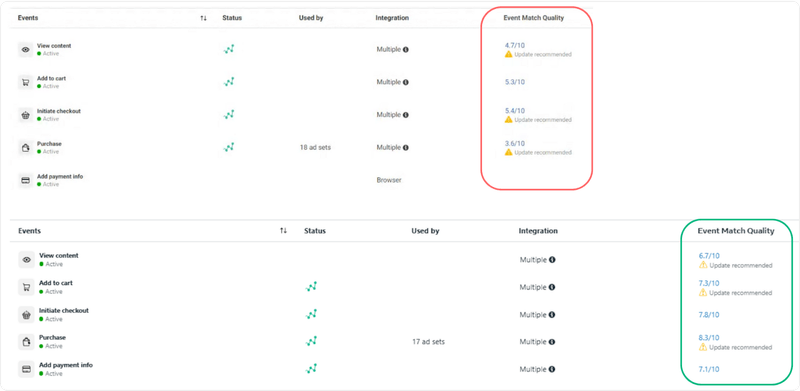The width and height of the screenshot is (800, 391).
Task: Open the 6.7/10 match quality score
Action: [x=709, y=256]
